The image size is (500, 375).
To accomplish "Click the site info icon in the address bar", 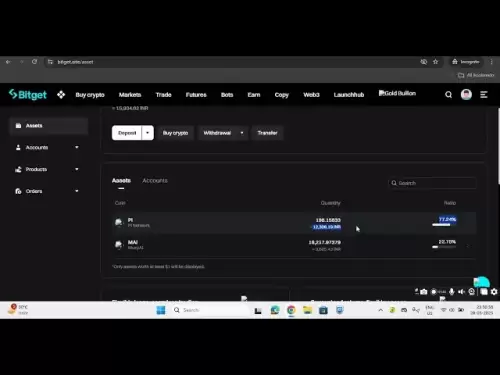I will pyautogui.click(x=50, y=62).
